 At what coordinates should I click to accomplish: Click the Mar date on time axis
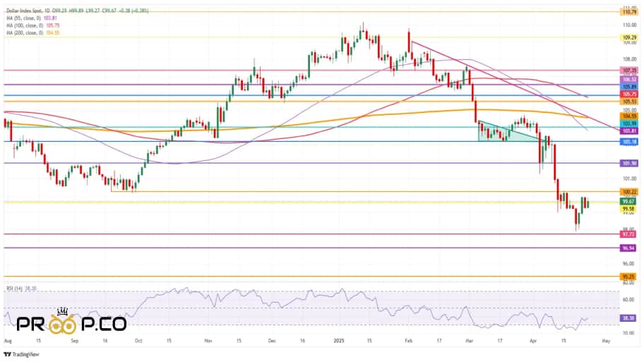pyautogui.click(x=470, y=341)
